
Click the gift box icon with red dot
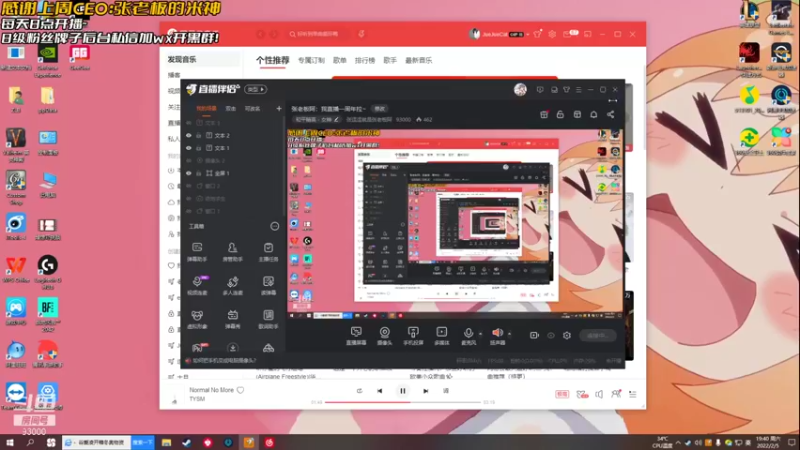544,114
